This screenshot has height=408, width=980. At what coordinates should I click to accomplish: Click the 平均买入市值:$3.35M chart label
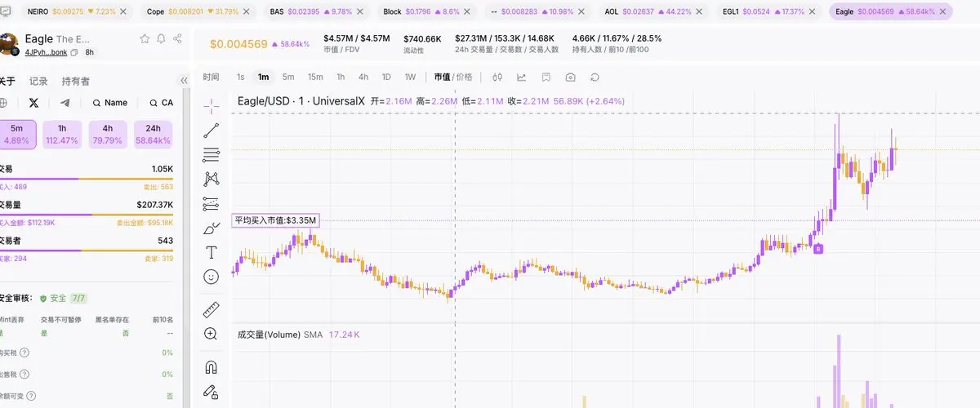[x=275, y=220]
